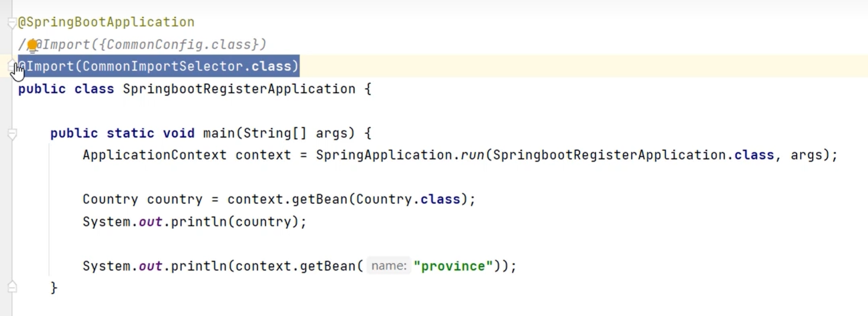Click fold end marker at main's closing brace
This screenshot has height=316, width=868.
tap(12, 287)
